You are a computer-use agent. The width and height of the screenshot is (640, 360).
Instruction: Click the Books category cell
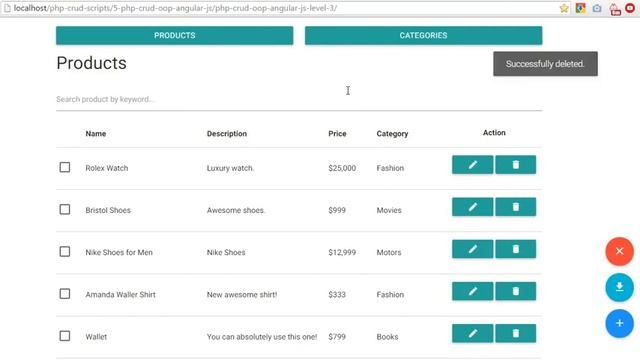point(387,337)
